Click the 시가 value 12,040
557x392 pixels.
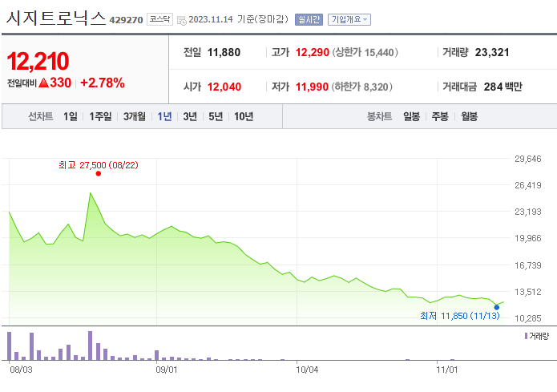(224, 87)
